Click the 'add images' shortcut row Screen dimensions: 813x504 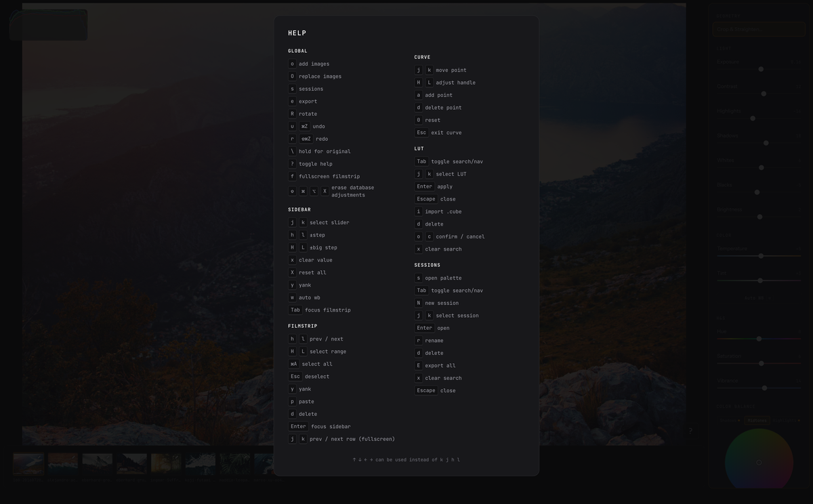pos(309,64)
